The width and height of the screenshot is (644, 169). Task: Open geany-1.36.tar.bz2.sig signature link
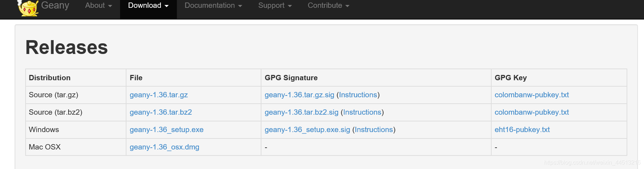point(301,112)
